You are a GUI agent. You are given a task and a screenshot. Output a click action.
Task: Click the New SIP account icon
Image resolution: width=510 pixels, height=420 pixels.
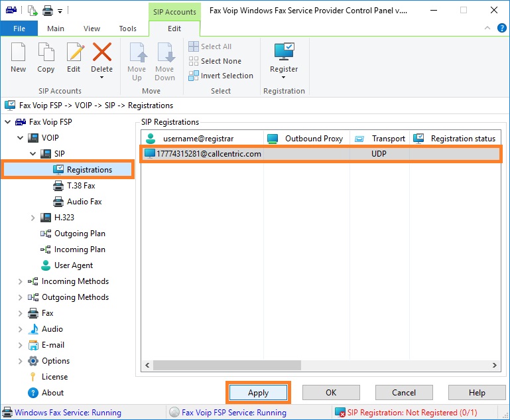click(18, 52)
